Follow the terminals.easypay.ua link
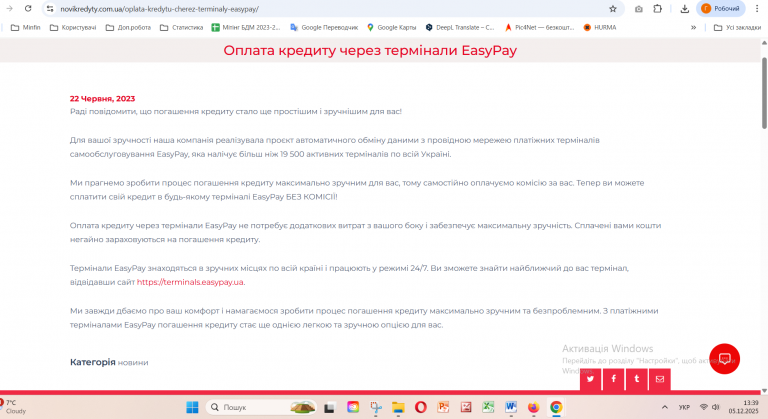The height and width of the screenshot is (419, 768). (x=190, y=282)
